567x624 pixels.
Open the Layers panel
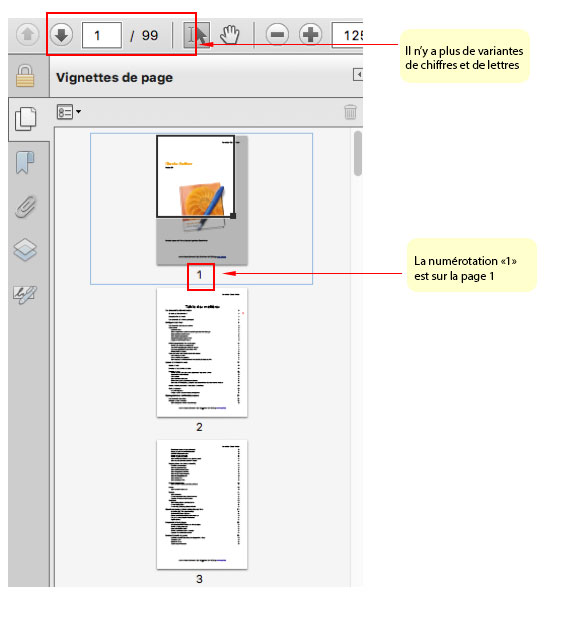point(25,249)
